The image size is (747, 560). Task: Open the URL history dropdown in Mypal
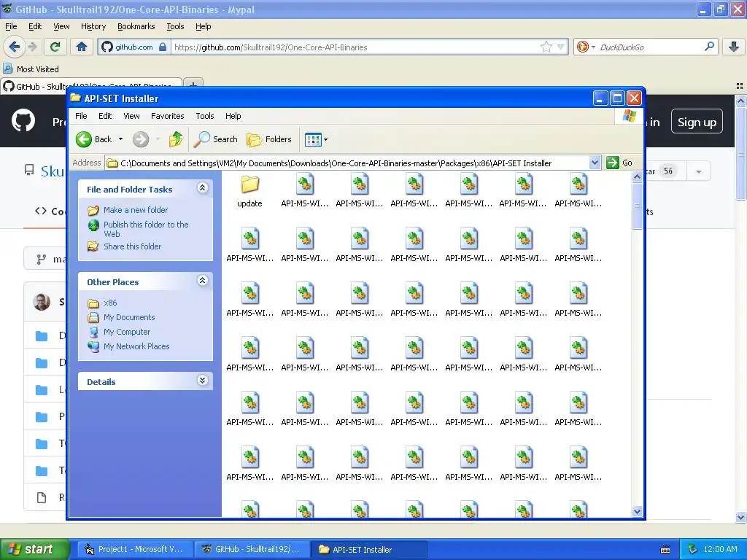[x=561, y=47]
